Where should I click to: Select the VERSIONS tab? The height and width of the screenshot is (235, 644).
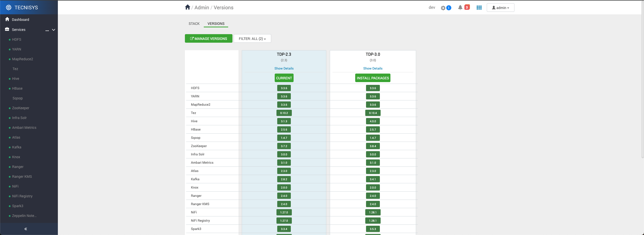pos(216,23)
